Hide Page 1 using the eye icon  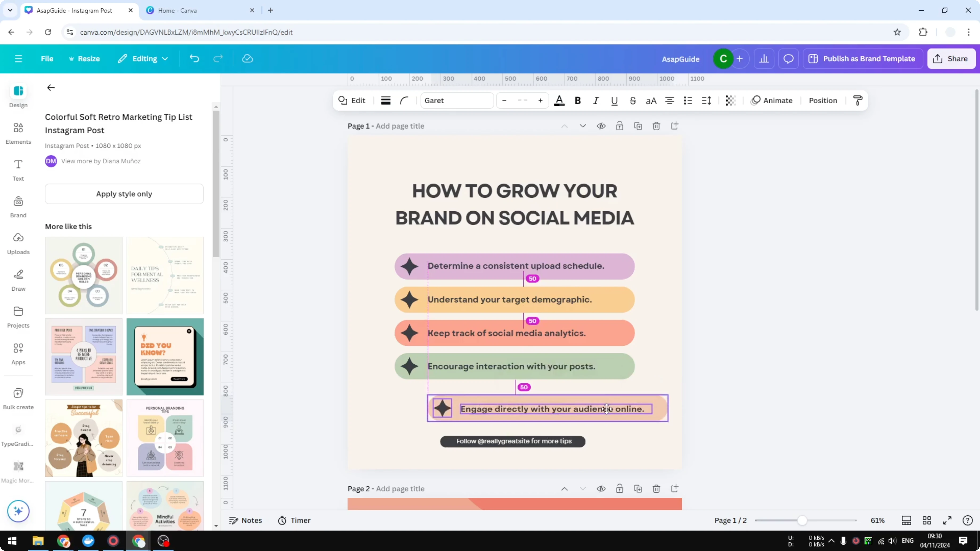pyautogui.click(x=602, y=126)
